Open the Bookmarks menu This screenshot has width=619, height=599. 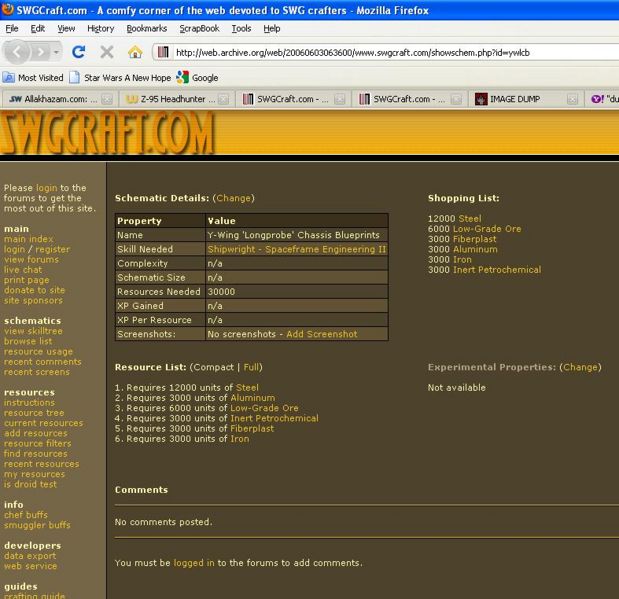pyautogui.click(x=147, y=28)
